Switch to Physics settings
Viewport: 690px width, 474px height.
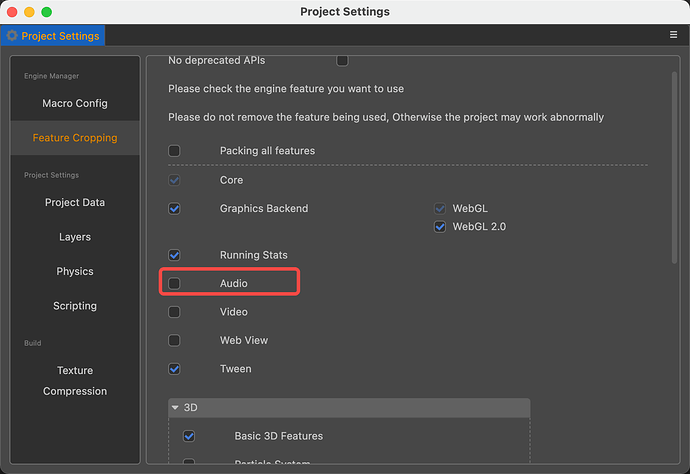tap(75, 271)
